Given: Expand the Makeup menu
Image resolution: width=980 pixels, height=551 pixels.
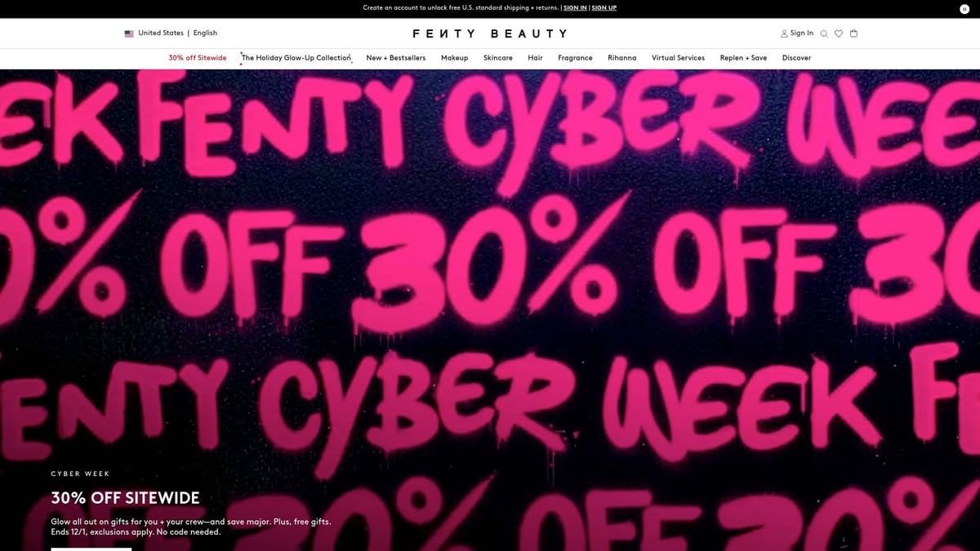Looking at the screenshot, I should [x=454, y=58].
